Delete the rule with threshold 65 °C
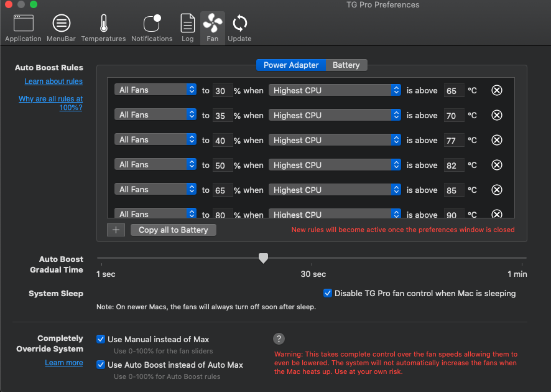The image size is (551, 392). click(x=496, y=90)
